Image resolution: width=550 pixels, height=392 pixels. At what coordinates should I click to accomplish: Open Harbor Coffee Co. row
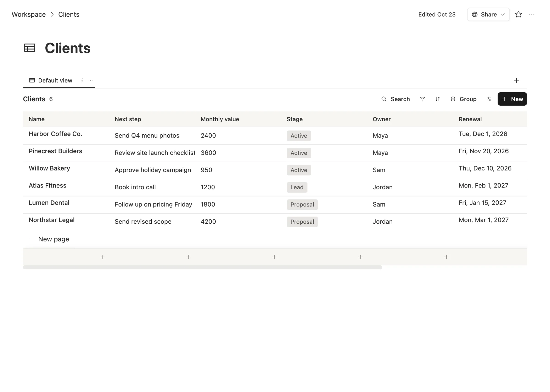[x=55, y=134]
